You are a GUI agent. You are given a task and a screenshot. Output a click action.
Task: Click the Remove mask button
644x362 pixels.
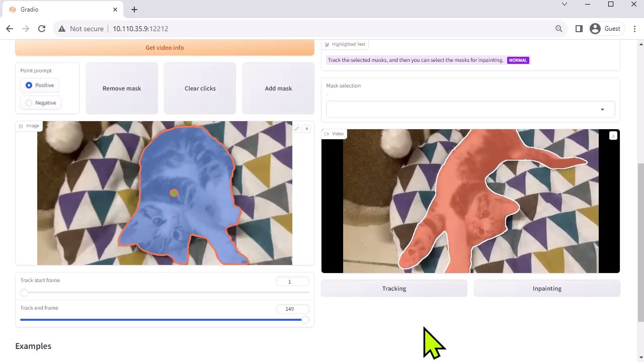coord(122,88)
